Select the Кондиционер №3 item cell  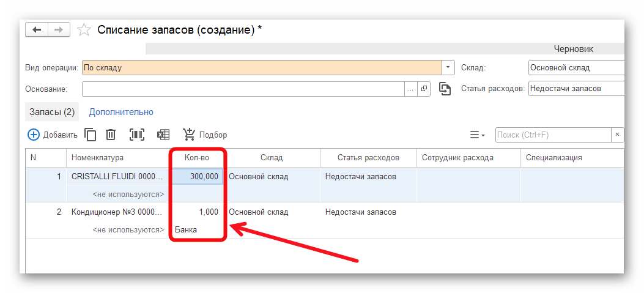point(118,212)
